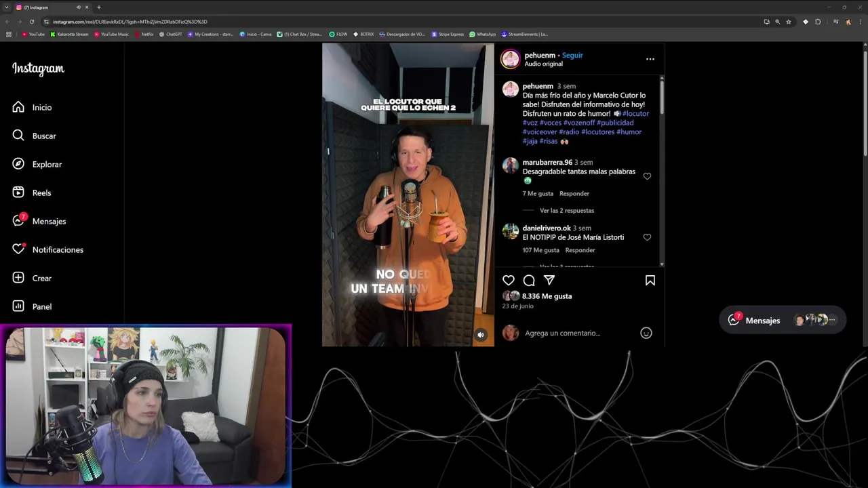Open Buscar search in sidebar
Image resolution: width=868 pixels, height=488 pixels.
point(34,136)
